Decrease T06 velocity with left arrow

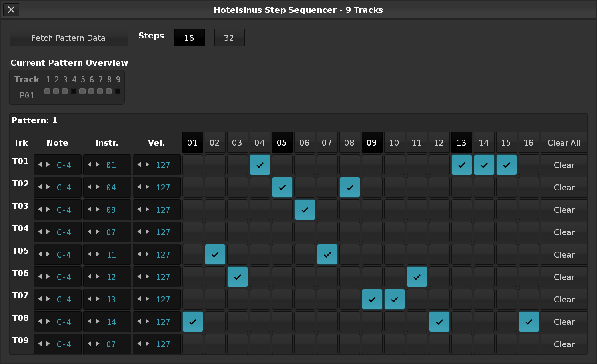139,276
